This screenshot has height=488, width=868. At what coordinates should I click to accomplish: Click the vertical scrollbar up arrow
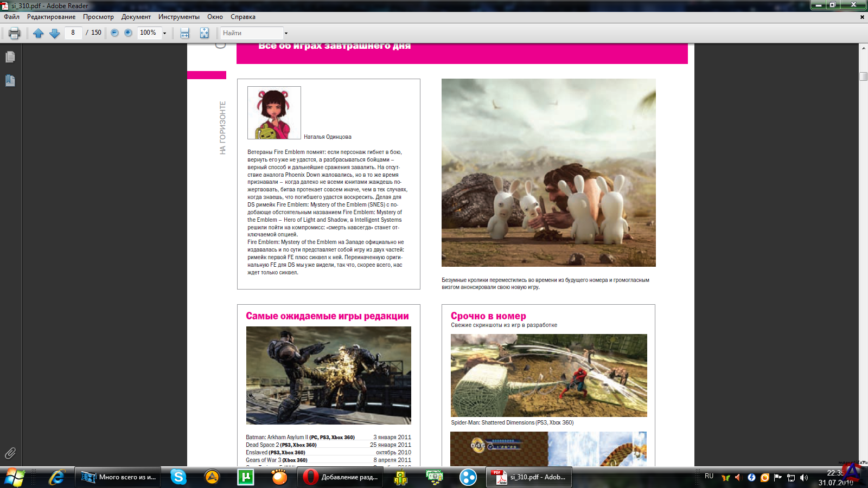coord(863,48)
